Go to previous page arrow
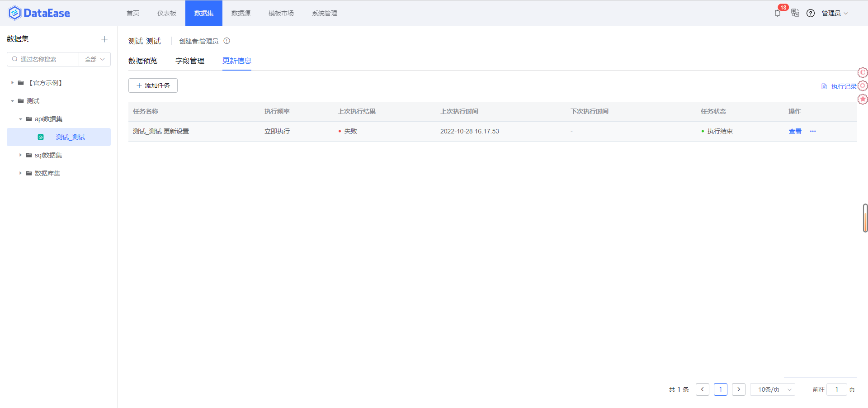868x408 pixels. pos(703,389)
